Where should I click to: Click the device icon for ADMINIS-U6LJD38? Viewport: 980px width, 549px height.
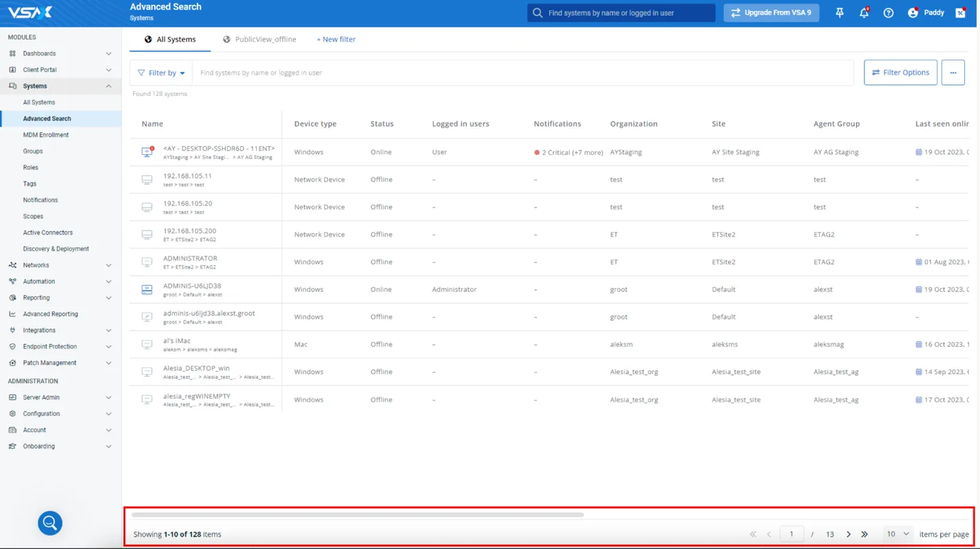coord(147,289)
